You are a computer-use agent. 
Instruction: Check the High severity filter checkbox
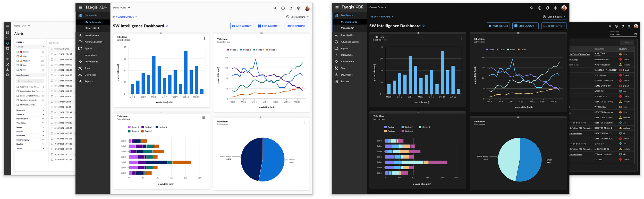click(18, 56)
